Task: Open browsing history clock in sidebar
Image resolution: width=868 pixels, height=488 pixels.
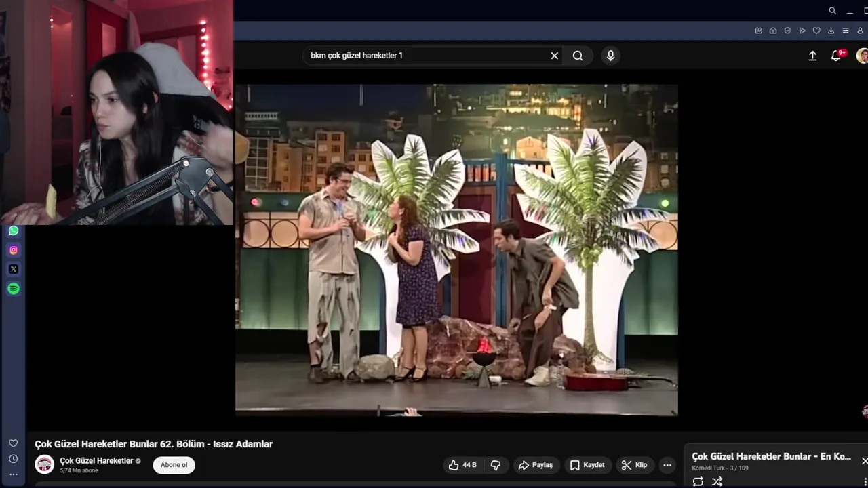Action: 14,459
